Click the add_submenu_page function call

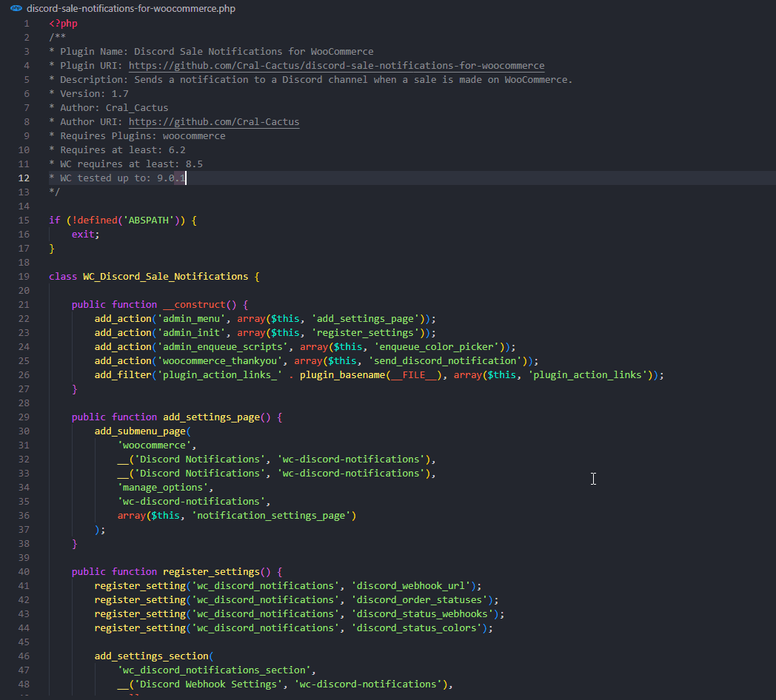pos(140,431)
